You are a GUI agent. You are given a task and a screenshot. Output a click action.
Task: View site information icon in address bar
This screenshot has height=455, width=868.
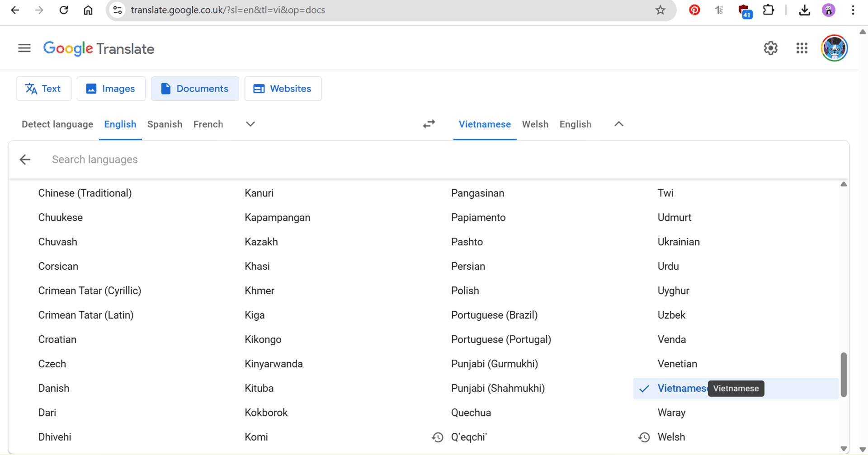click(118, 10)
